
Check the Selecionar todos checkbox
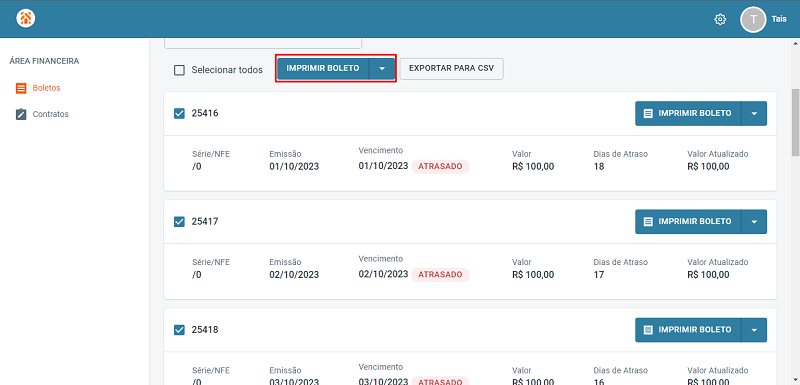[x=179, y=70]
